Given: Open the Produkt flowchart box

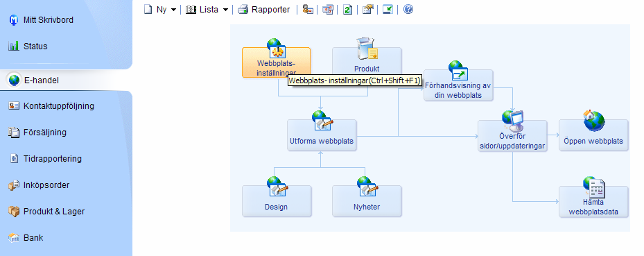Looking at the screenshot, I should click(367, 62).
